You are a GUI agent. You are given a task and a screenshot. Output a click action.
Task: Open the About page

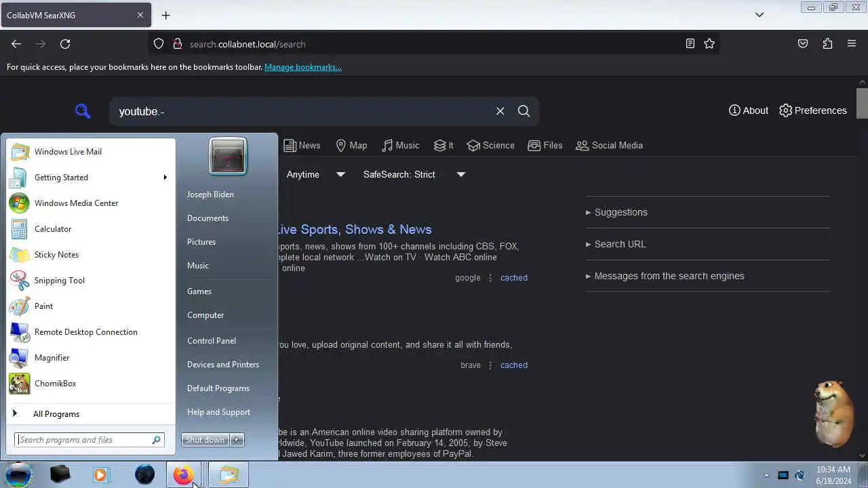[748, 110]
